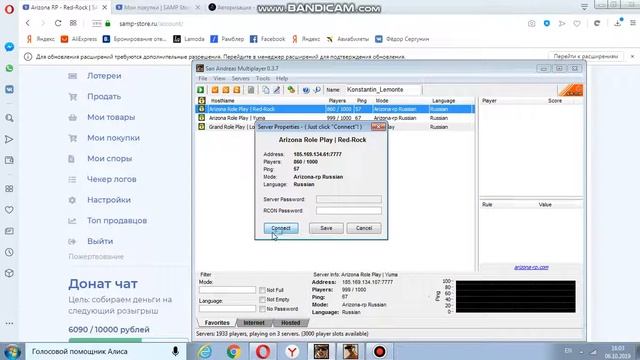Open Opera downloads icon
640x360 pixels.
tap(618, 23)
